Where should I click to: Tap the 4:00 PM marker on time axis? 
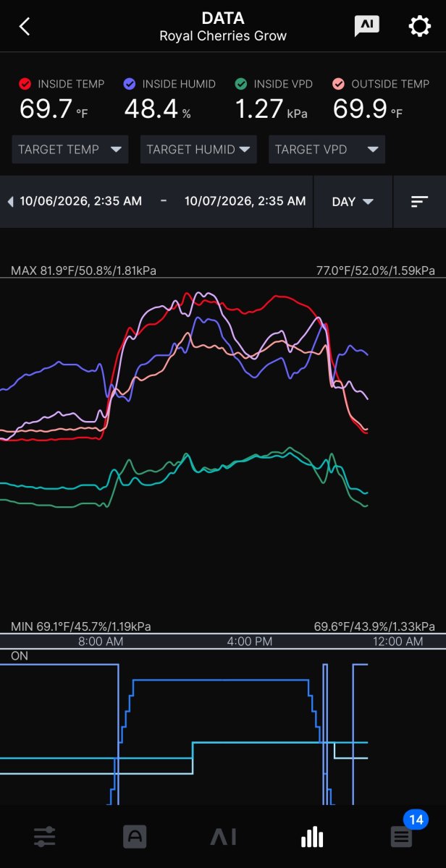[249, 642]
